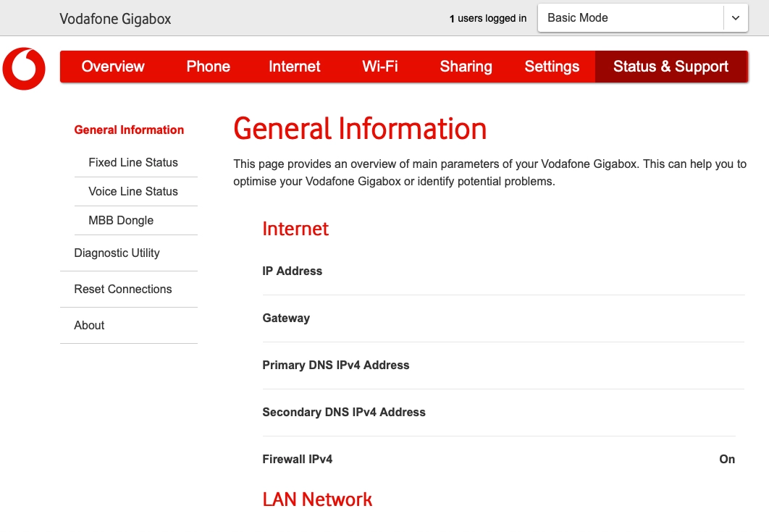The height and width of the screenshot is (532, 769).
Task: Select the Internet tab
Action: tap(294, 66)
